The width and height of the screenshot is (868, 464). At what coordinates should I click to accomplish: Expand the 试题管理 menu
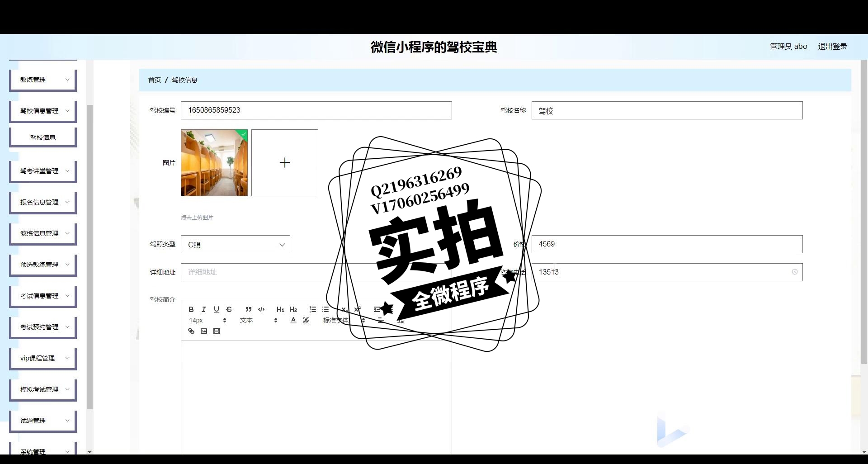click(x=43, y=421)
